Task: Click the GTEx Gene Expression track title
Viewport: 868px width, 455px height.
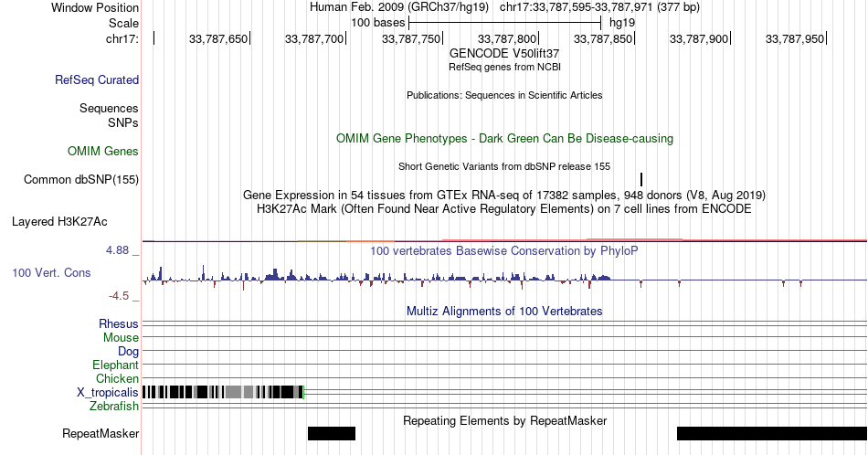Action: tap(504, 195)
